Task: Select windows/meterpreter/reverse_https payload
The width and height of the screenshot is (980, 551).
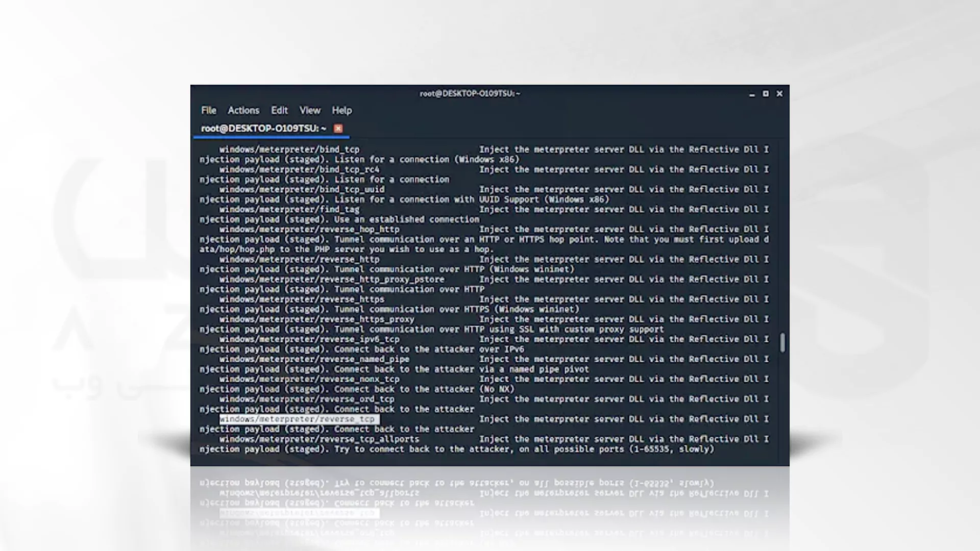Action: (x=302, y=299)
